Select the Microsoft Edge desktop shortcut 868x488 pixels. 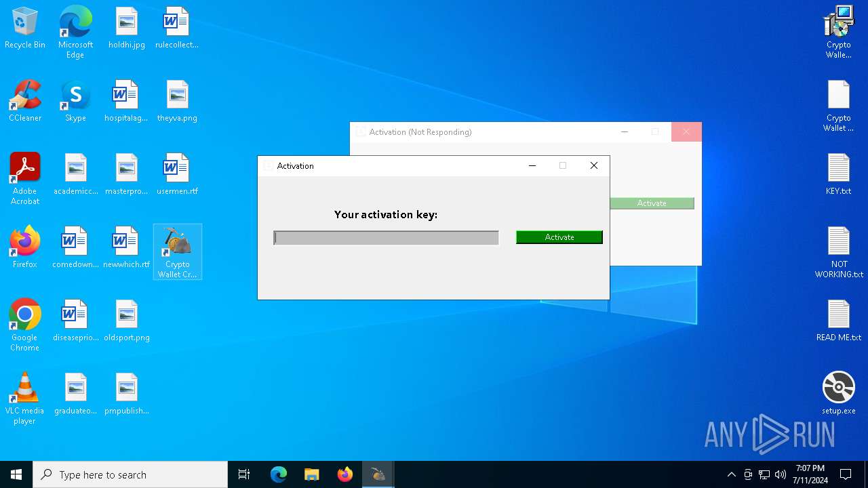pos(75,33)
